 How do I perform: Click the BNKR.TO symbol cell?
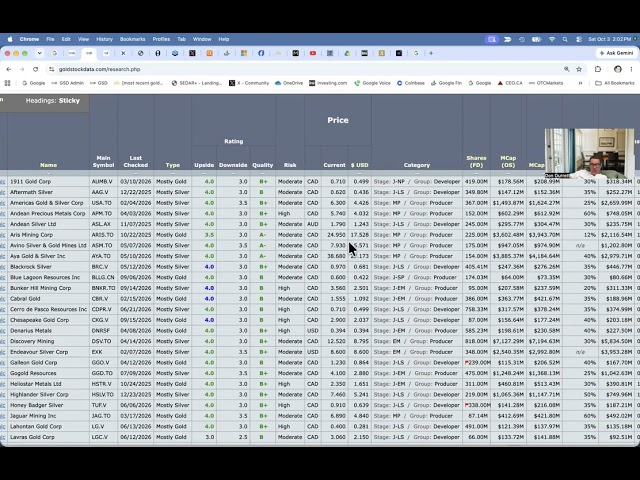tap(103, 288)
